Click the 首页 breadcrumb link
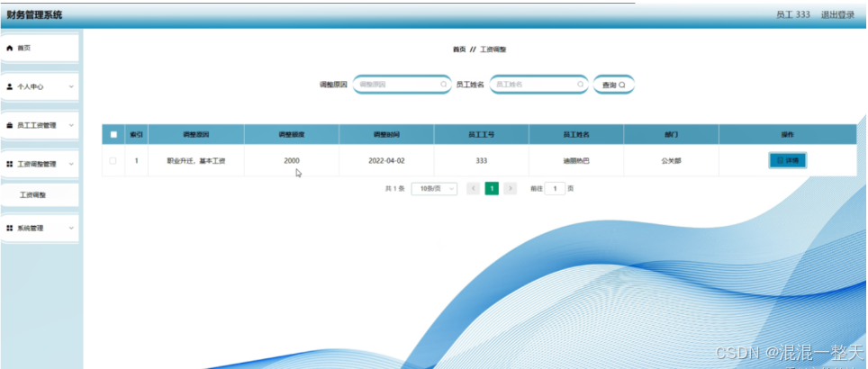 tap(459, 49)
